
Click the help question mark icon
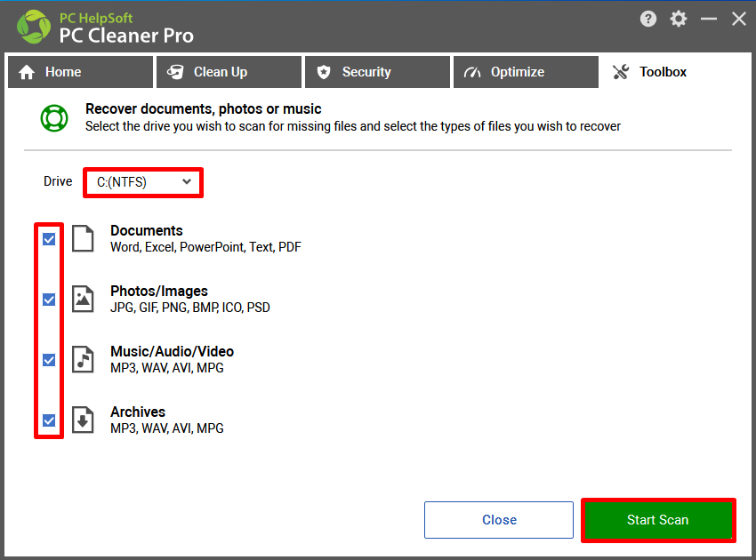[648, 20]
